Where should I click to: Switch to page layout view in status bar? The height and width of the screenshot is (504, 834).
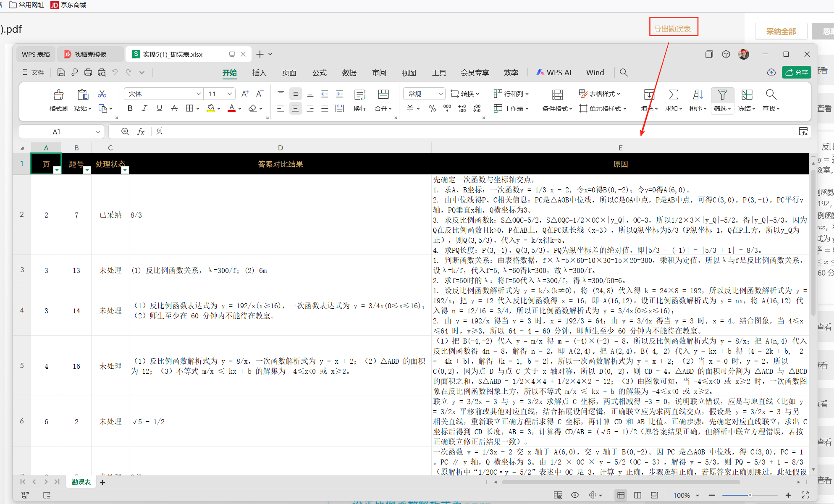654,495
